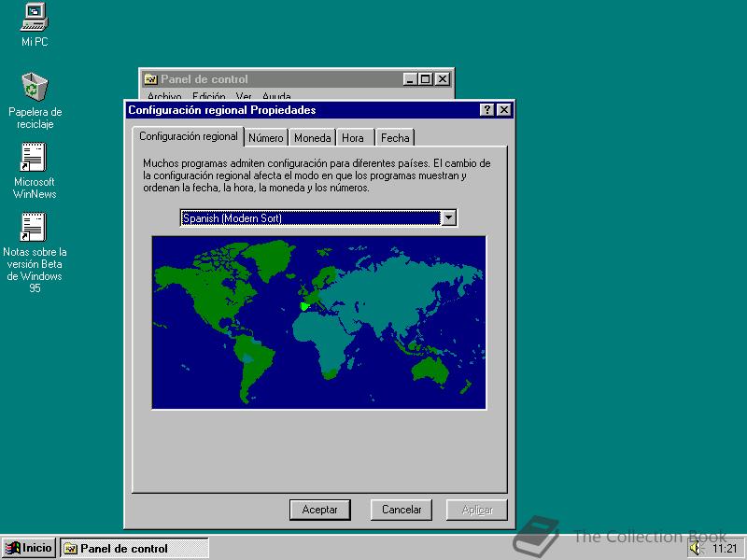
Task: Click the Aplicar button
Action: (477, 510)
